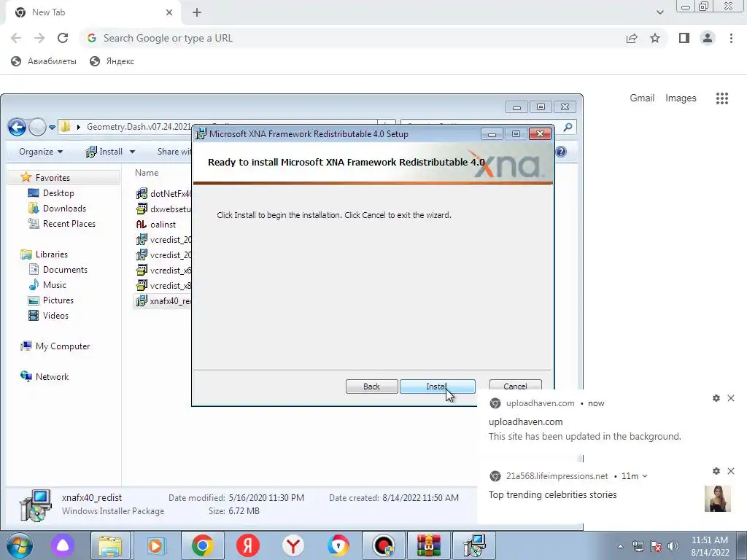The height and width of the screenshot is (560, 747).
Task: Open the Яндекс bookmark
Action: pos(112,61)
